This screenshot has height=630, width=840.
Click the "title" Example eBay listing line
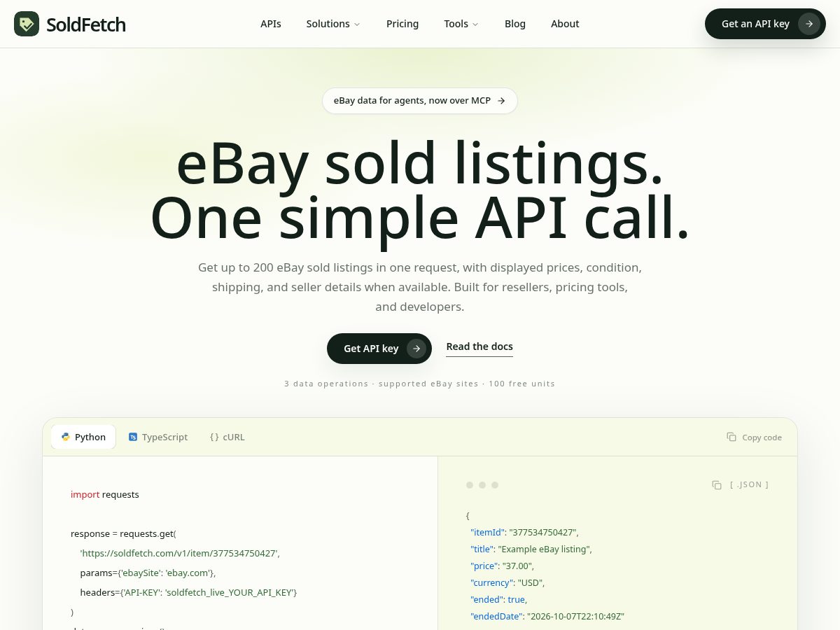tap(531, 549)
